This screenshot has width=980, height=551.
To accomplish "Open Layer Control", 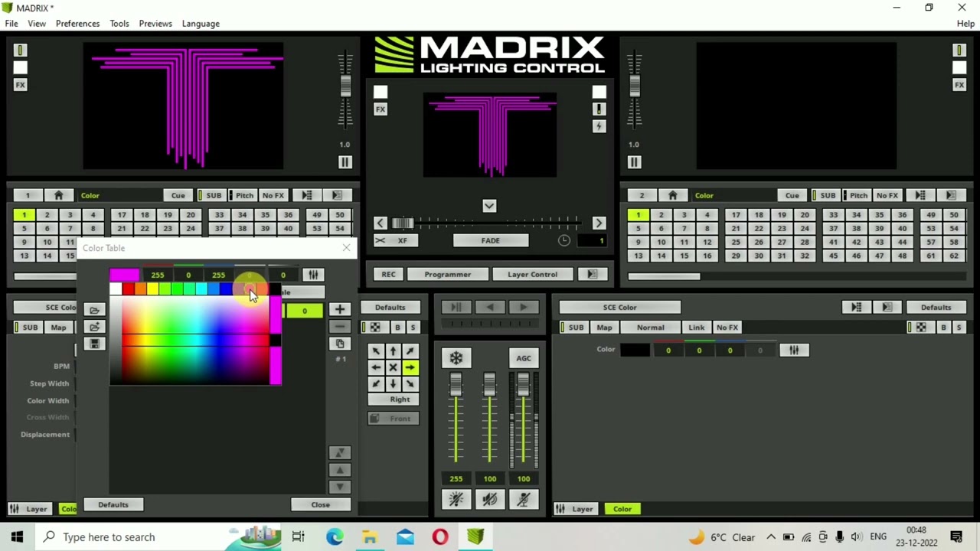I will coord(532,274).
